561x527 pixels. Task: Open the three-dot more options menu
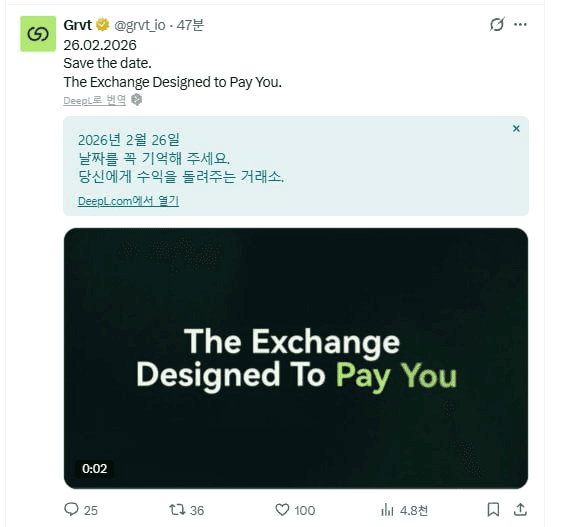coord(520,24)
